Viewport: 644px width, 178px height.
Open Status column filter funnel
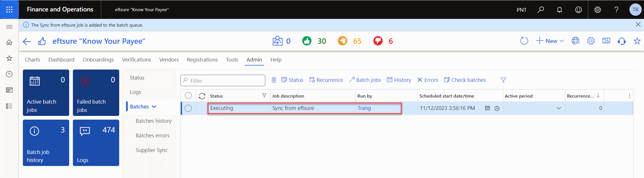264,96
